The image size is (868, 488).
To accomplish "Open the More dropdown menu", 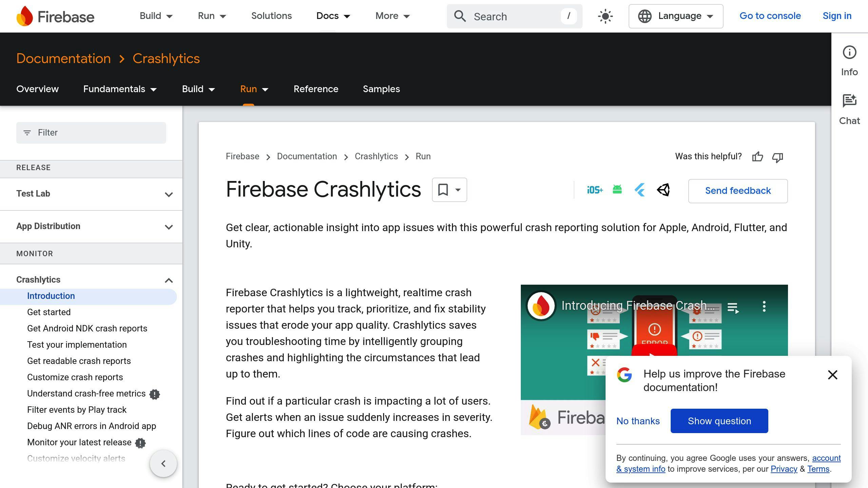I will pyautogui.click(x=393, y=16).
